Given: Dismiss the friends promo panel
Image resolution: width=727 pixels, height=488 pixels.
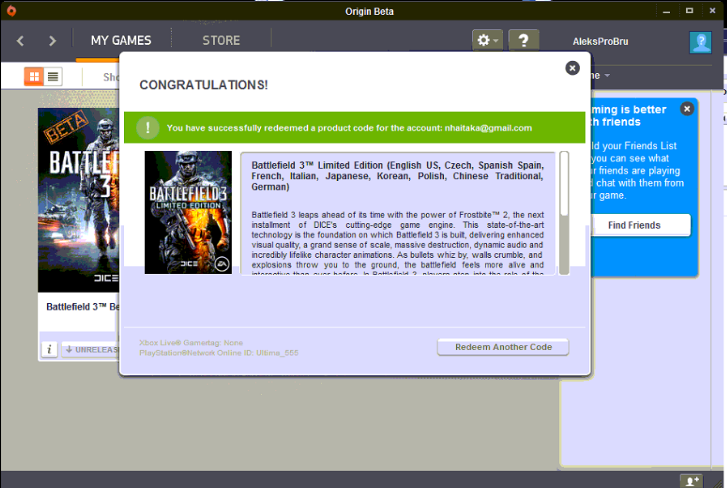Looking at the screenshot, I should click(x=687, y=109).
